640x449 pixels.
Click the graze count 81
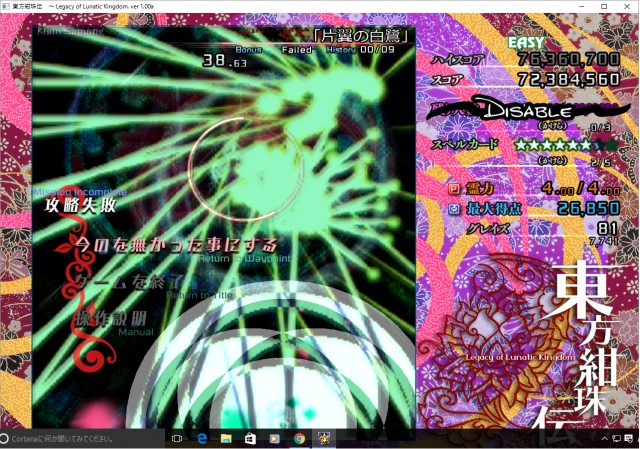pyautogui.click(x=608, y=229)
